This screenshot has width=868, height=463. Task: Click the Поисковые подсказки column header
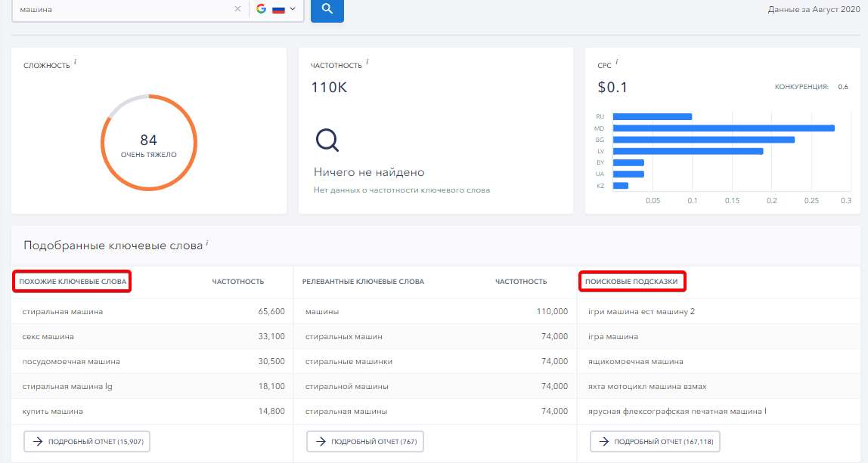pyautogui.click(x=631, y=282)
